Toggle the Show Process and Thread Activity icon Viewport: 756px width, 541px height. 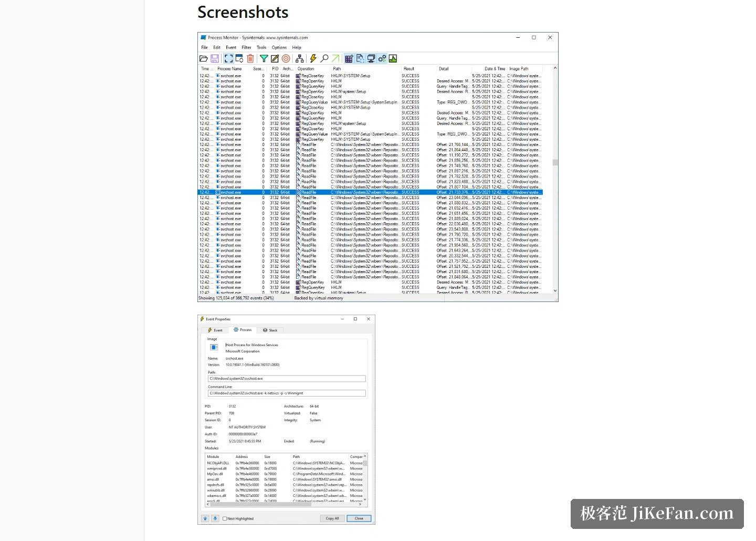tap(382, 59)
